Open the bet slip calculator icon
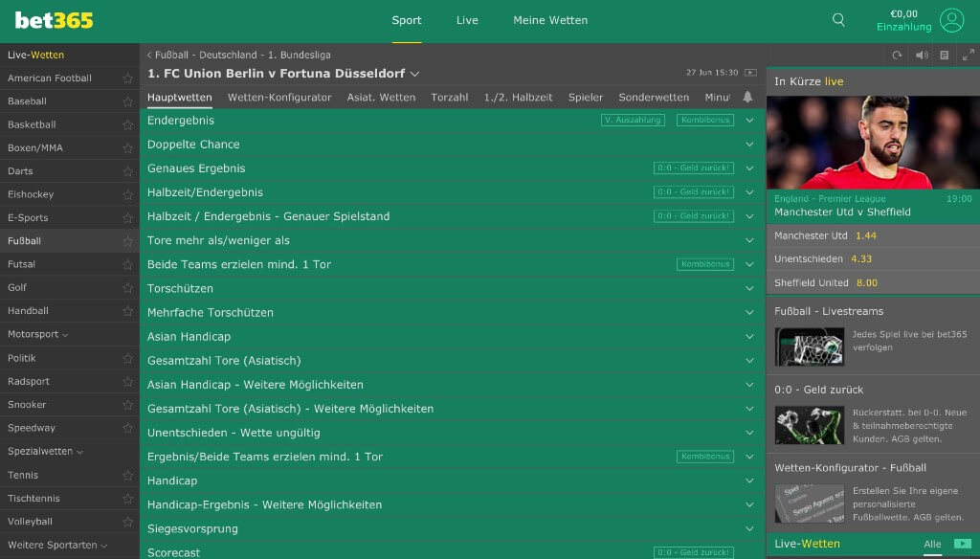Image resolution: width=980 pixels, height=559 pixels. 945,55
